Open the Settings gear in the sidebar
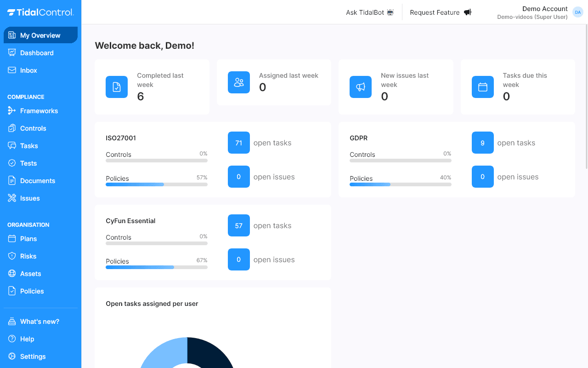The image size is (588, 368). (x=11, y=356)
